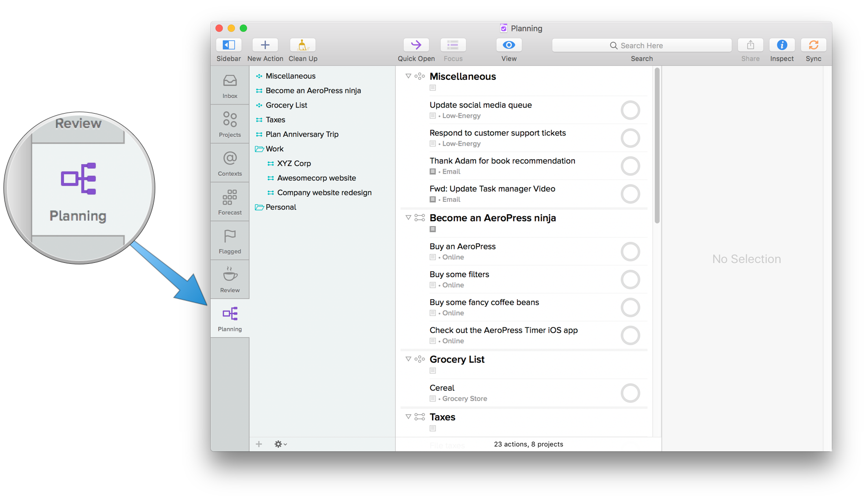Select the Buy some filters task title

(459, 274)
